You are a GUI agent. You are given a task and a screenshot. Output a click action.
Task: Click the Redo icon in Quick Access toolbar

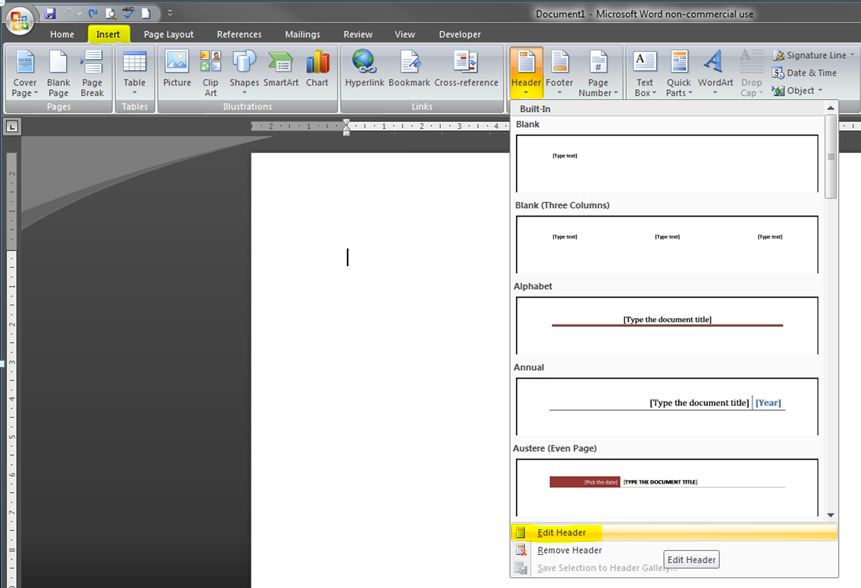click(93, 13)
